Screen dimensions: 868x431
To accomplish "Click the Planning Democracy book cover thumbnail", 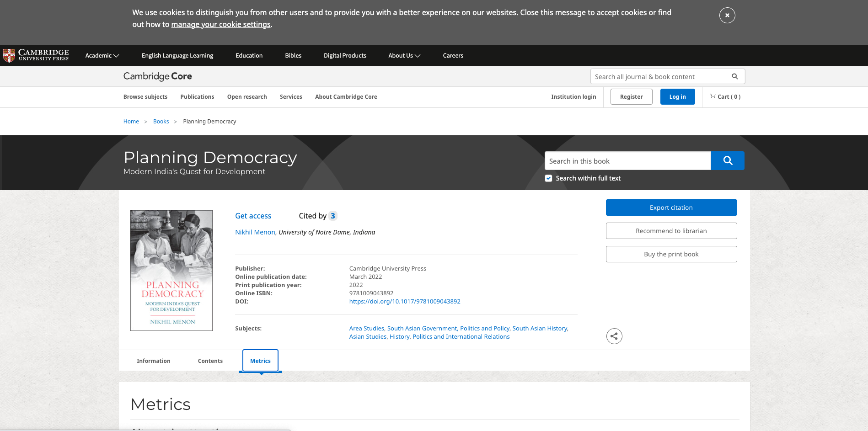I will pyautogui.click(x=171, y=270).
